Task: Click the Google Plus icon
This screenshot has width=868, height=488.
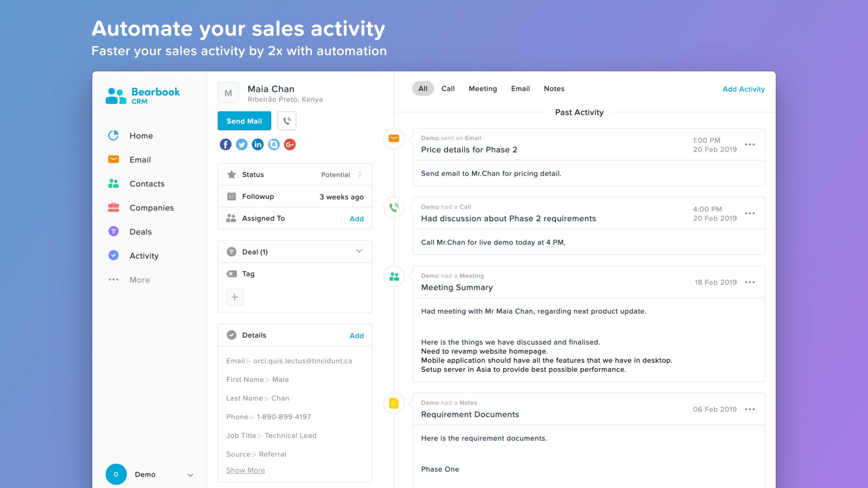Action: pos(290,145)
